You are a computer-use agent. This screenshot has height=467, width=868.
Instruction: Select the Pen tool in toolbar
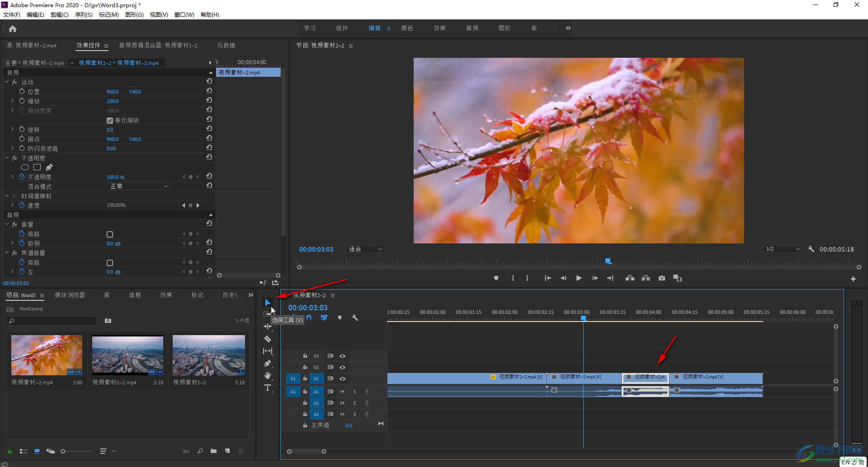(x=268, y=363)
